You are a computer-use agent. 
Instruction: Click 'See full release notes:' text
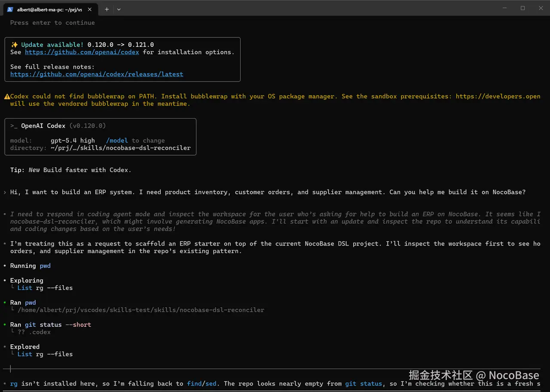52,67
